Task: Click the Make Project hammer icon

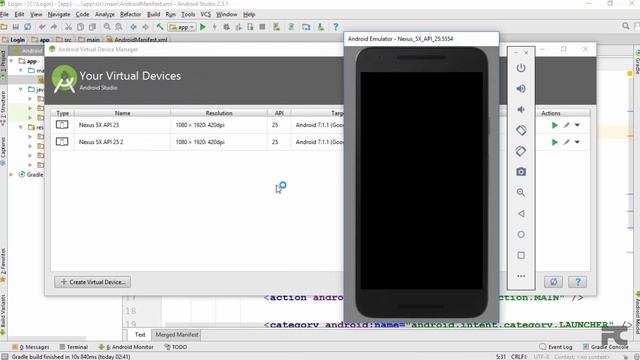Action: [160, 27]
